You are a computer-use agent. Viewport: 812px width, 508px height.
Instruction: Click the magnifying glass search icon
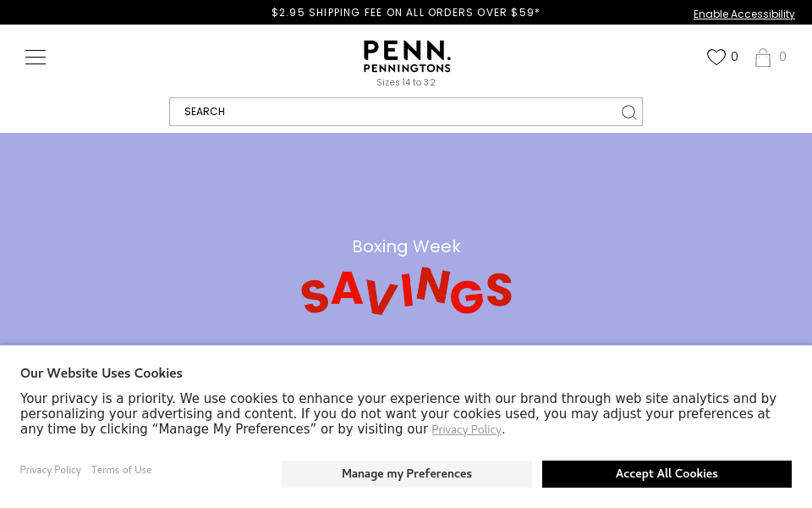[628, 112]
